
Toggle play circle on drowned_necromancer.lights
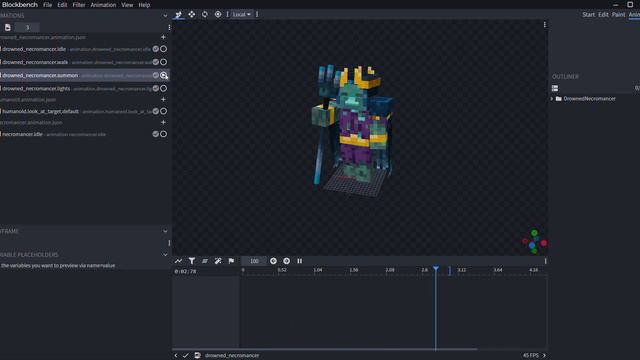[x=163, y=88]
